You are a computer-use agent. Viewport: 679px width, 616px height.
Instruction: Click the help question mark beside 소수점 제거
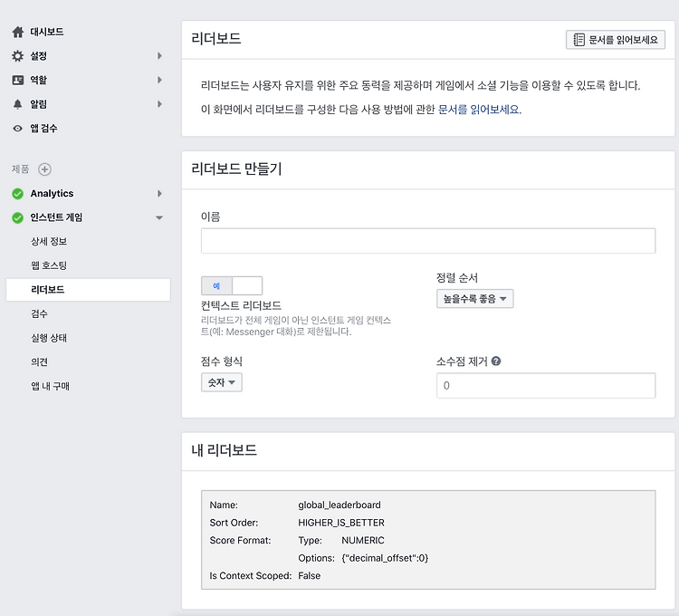pyautogui.click(x=496, y=361)
